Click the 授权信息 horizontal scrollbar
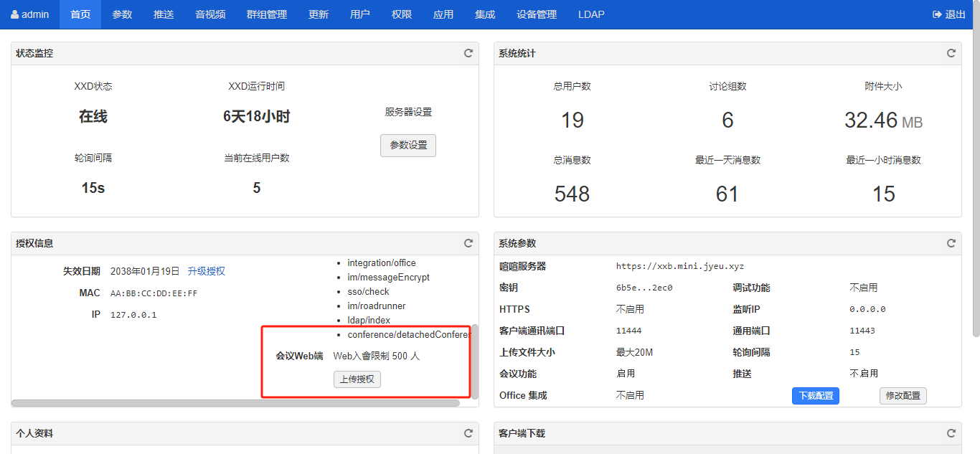The width and height of the screenshot is (980, 454). pos(235,403)
